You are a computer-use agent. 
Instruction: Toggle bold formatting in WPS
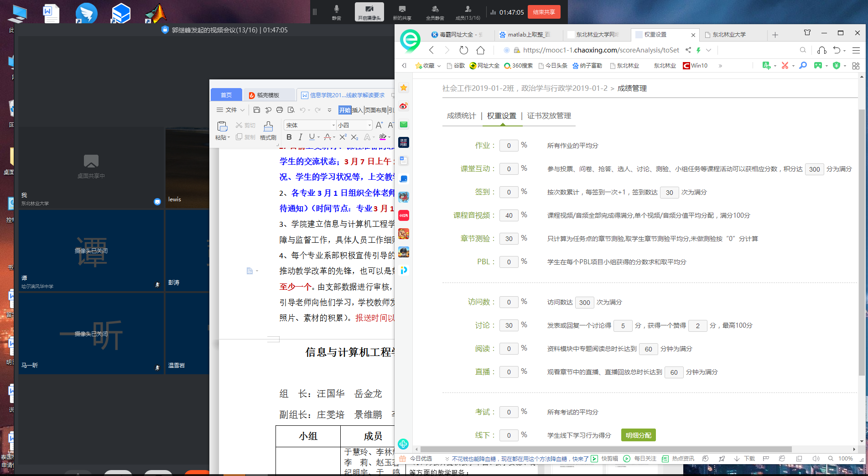click(x=289, y=137)
